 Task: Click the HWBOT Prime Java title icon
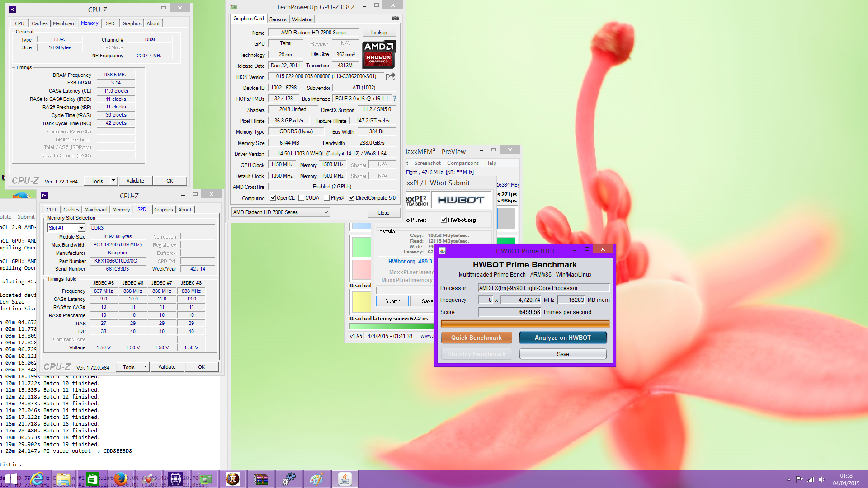point(442,251)
